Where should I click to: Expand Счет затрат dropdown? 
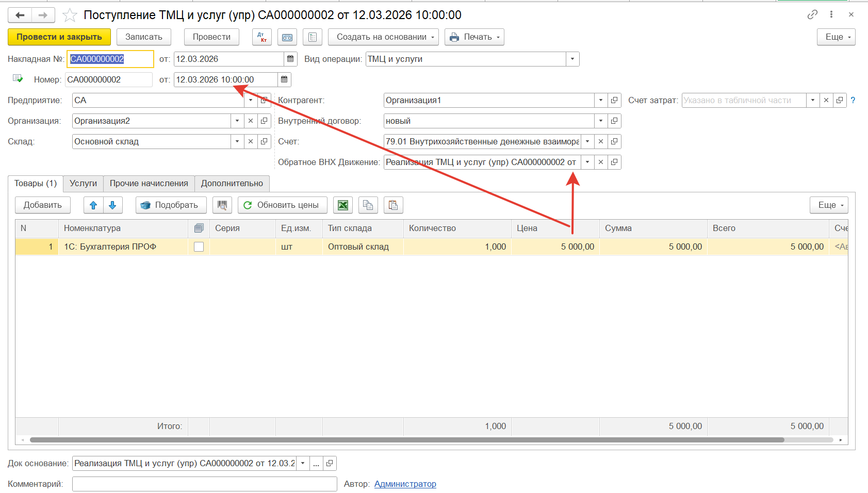(x=813, y=100)
